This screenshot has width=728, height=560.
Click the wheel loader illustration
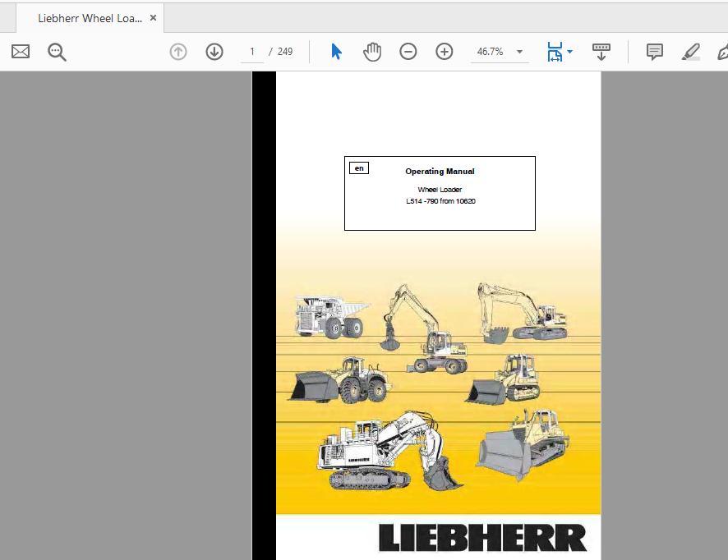[340, 380]
